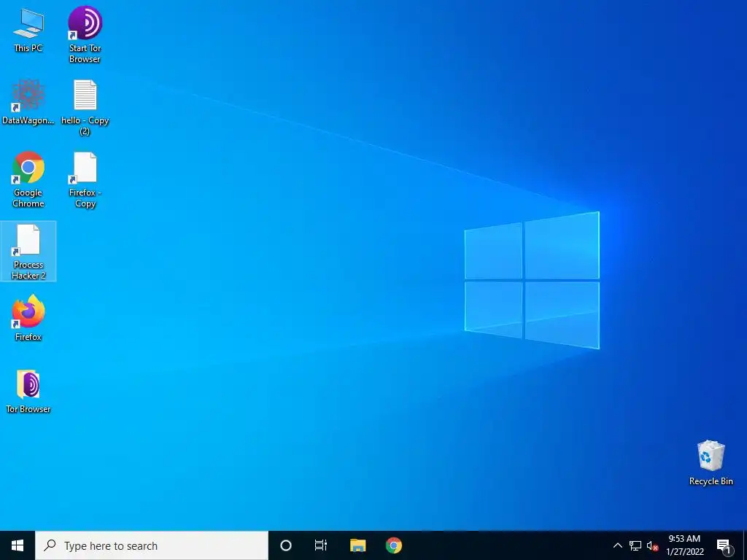The height and width of the screenshot is (560, 747).
Task: Select the Tor Browser folder icon
Action: click(x=28, y=391)
